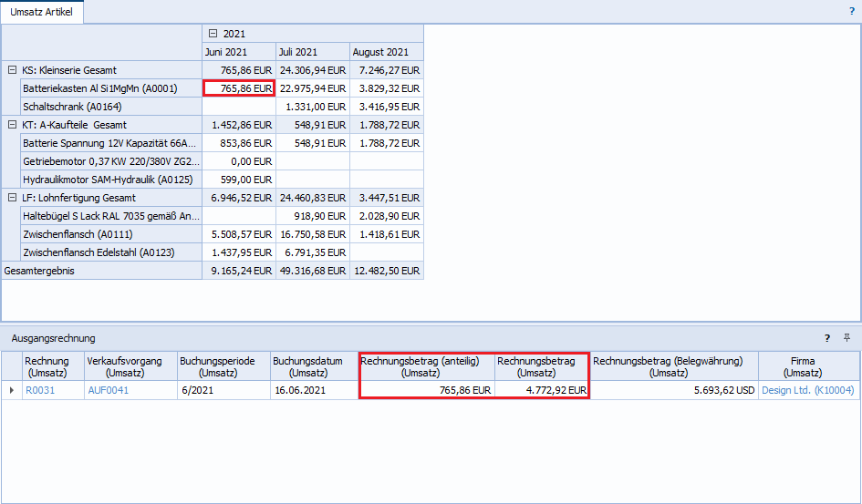Collapse the KT: A-Kaufteile Gesamt group
The height and width of the screenshot is (504, 862).
12,125
